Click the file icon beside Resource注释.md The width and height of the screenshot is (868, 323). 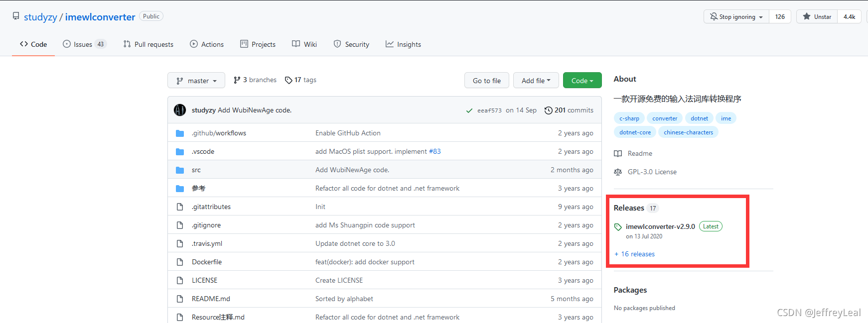[180, 317]
